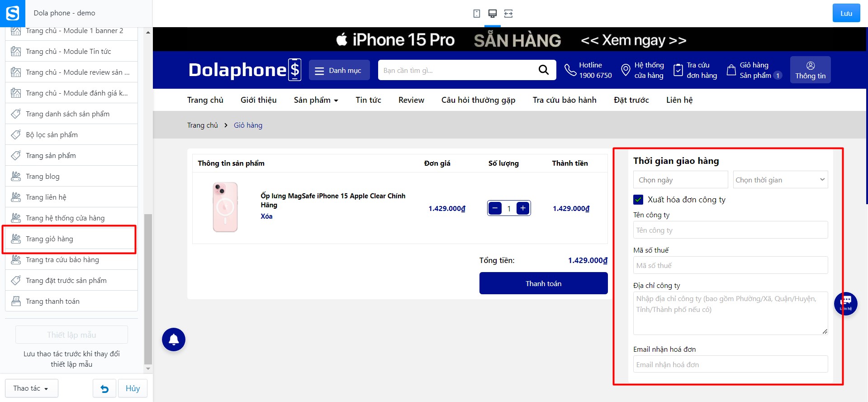Open Tin tức nav item
The width and height of the screenshot is (868, 402).
[368, 100]
